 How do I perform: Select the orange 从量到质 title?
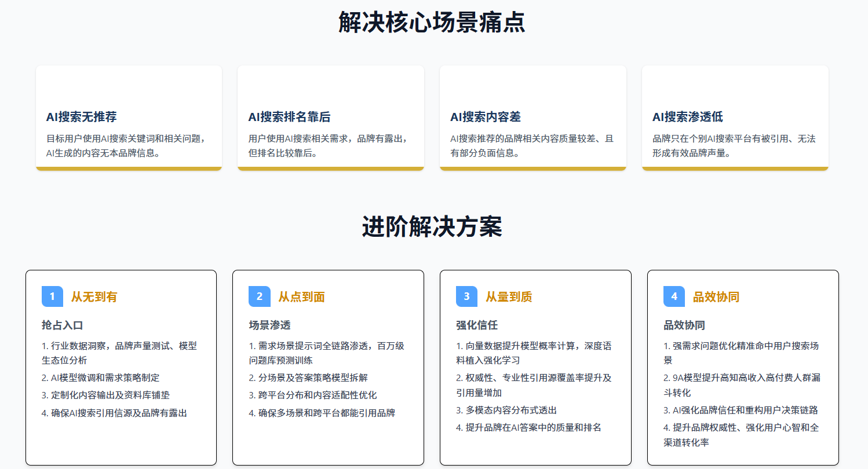[509, 297]
